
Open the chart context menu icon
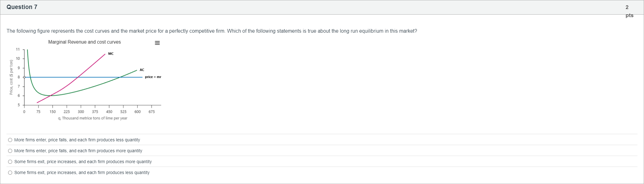(157, 43)
